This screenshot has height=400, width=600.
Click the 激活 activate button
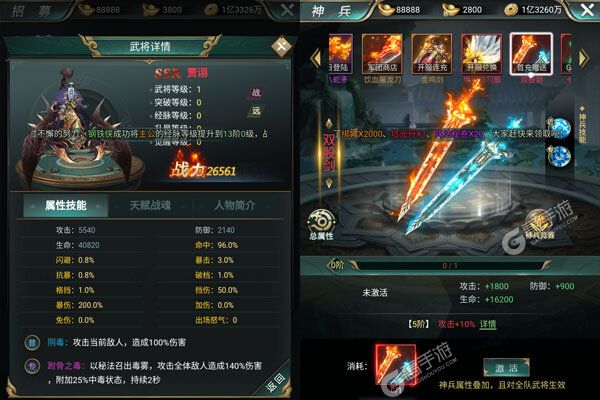[x=506, y=368]
